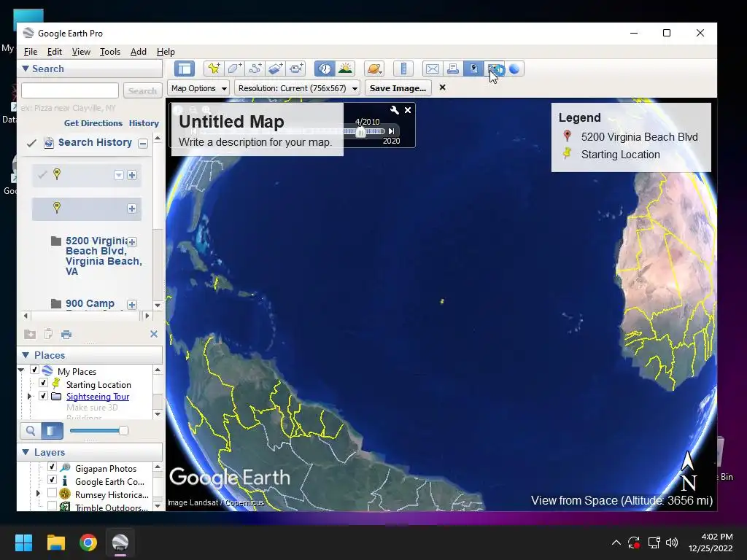This screenshot has height=560, width=747.
Task: Close the save image options bar
Action: tap(443, 87)
